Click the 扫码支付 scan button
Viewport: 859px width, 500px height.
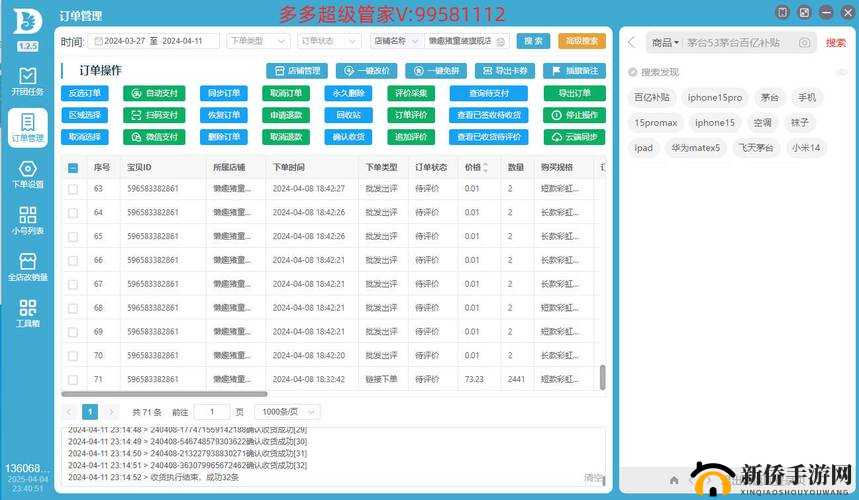point(154,115)
